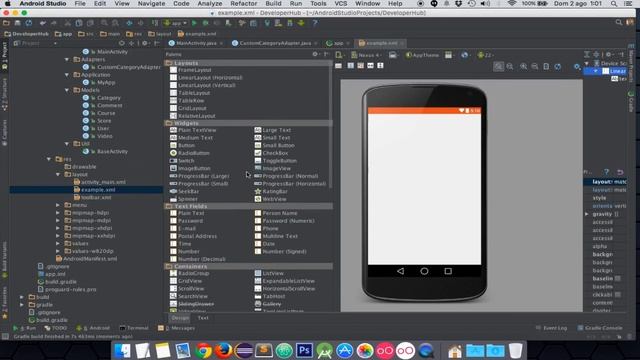This screenshot has height=360, width=640.
Task: Click the Cut scissors icon
Action: pyautogui.click(x=67, y=23)
